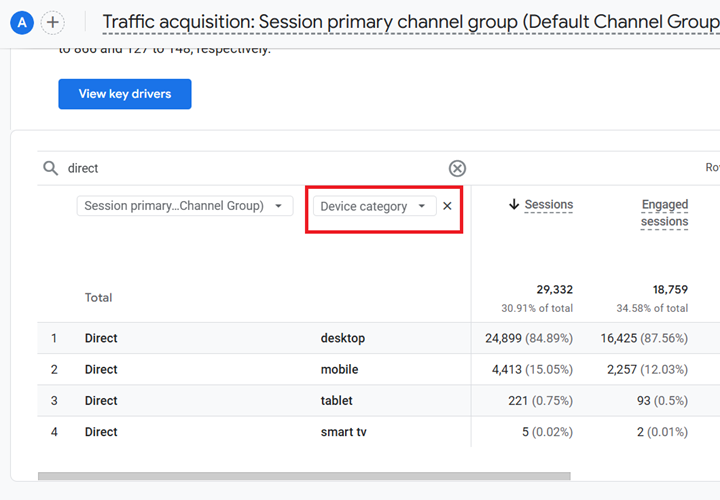
Task: Select the Direct tablet row
Action: 100,400
